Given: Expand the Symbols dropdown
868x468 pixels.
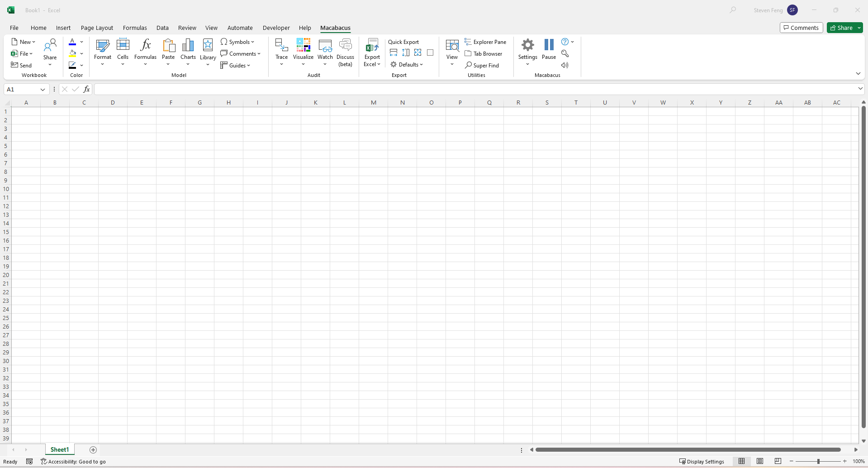Looking at the screenshot, I should 238,42.
